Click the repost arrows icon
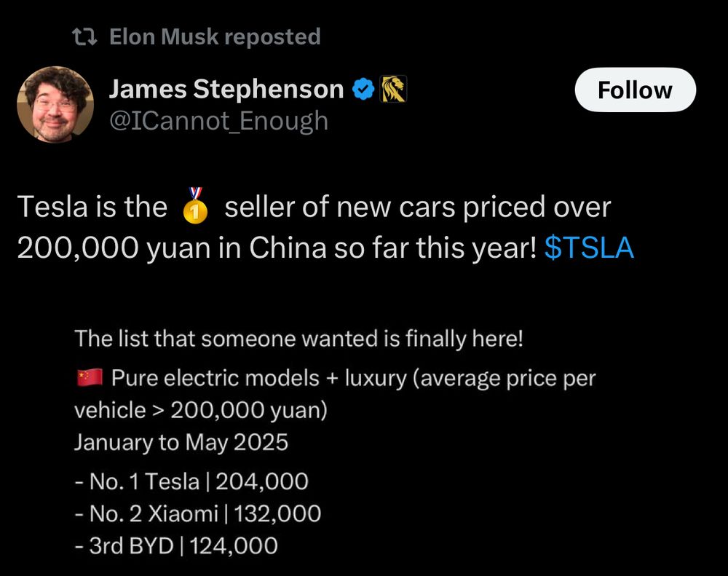 [85, 36]
